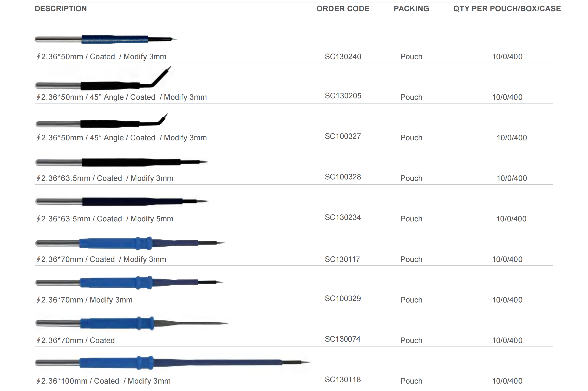Click the 100mm long electrode image
This screenshot has height=391, width=588.
tap(172, 363)
